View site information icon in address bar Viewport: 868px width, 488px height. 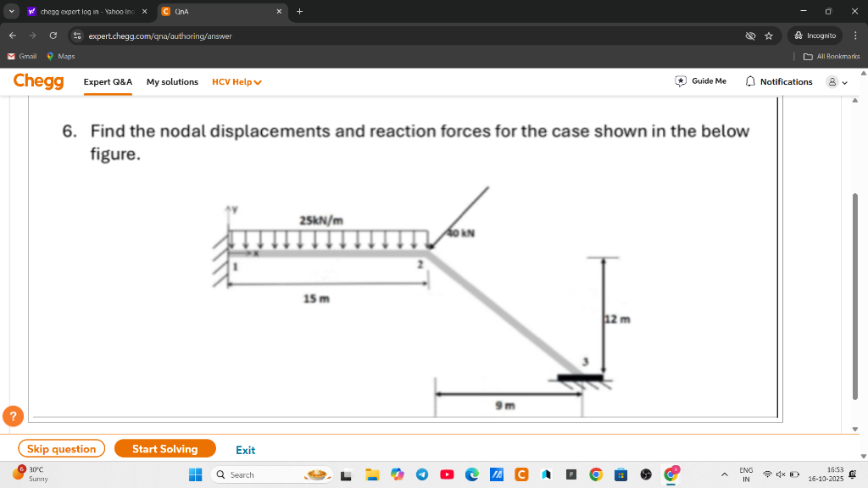click(77, 36)
